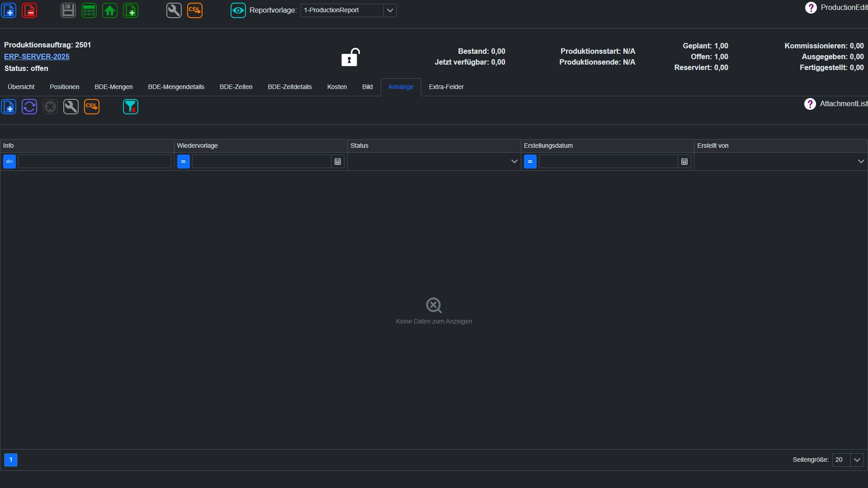The height and width of the screenshot is (488, 868).
Task: Click the green add document icon
Action: 131,10
